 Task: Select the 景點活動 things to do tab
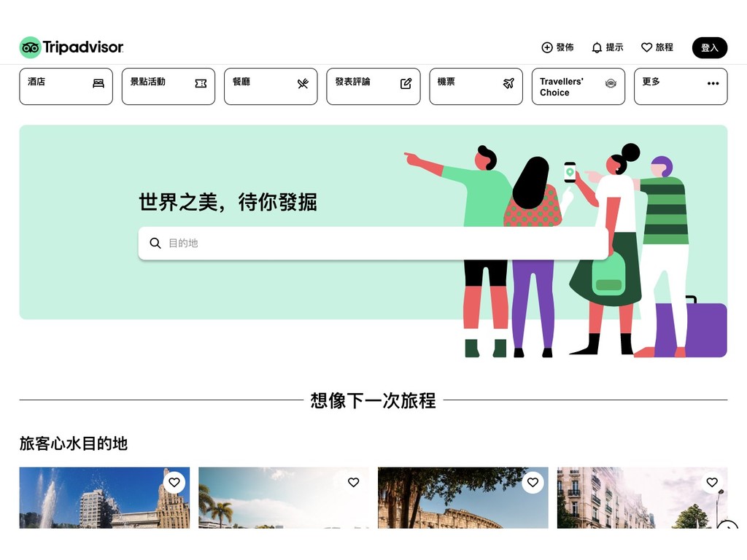[x=169, y=86]
